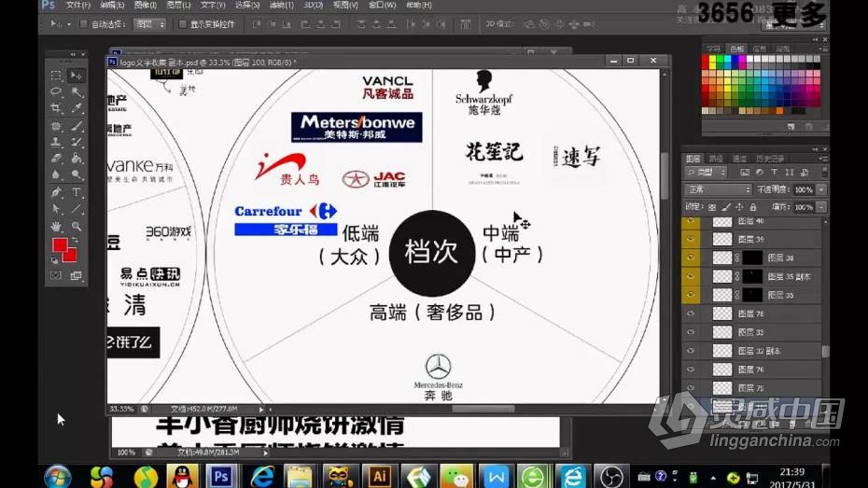
Task: Select the Magic Wand tool
Action: (77, 91)
